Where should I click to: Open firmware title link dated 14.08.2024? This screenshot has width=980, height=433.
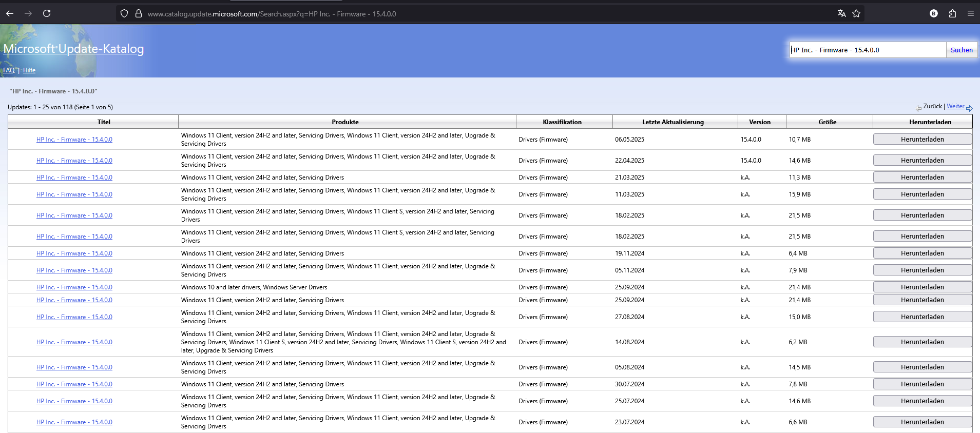pyautogui.click(x=74, y=342)
